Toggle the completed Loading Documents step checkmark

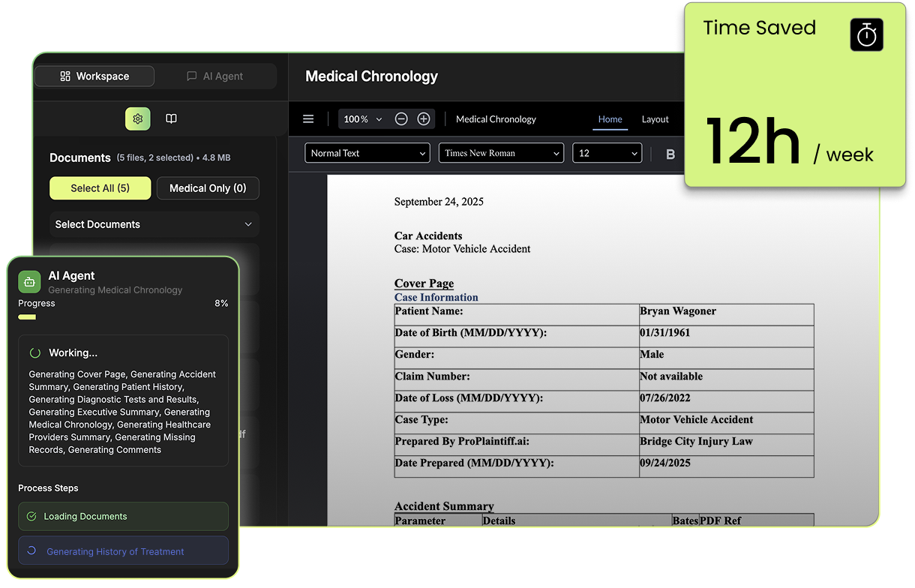(x=31, y=517)
